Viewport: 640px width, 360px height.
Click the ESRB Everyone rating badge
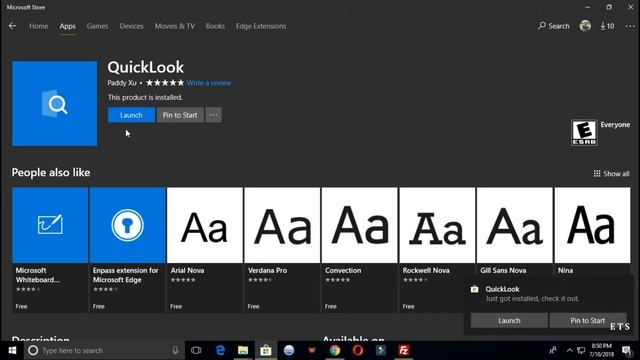(584, 133)
